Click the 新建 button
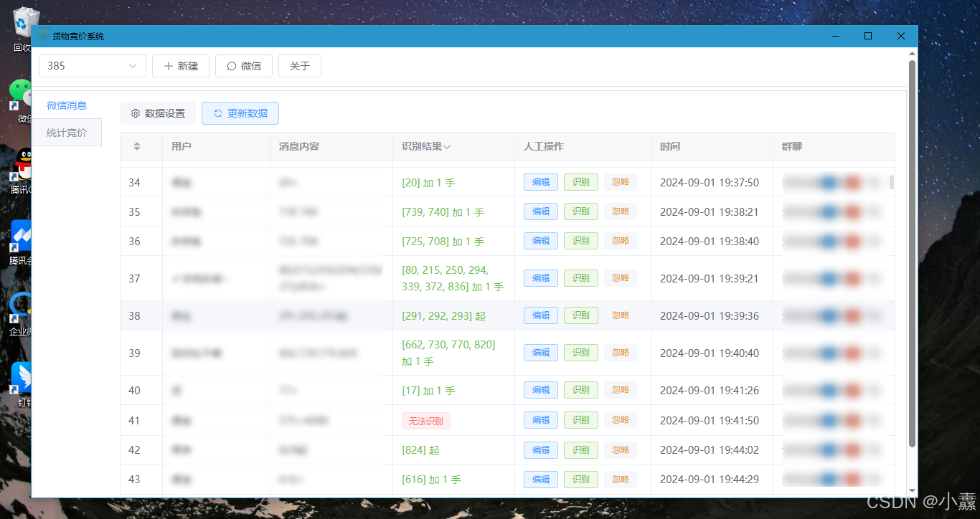Screen dimensions: 980x519 (181, 66)
